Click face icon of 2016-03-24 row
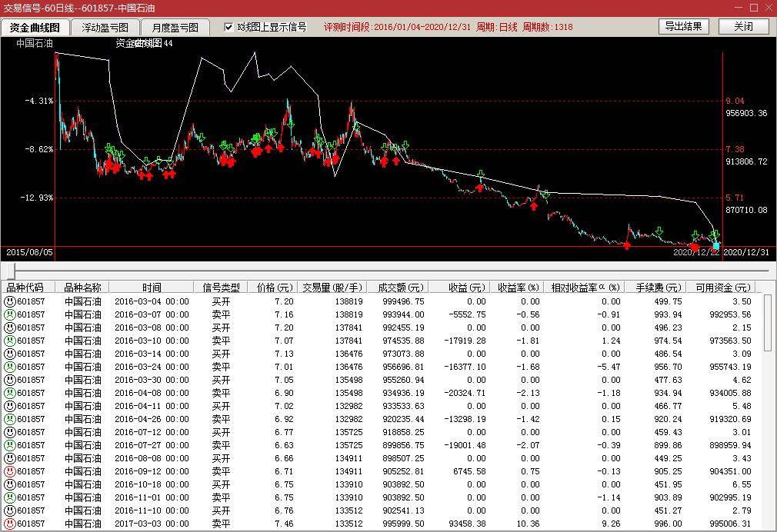Viewport: 777px width, 532px height. [x=10, y=367]
